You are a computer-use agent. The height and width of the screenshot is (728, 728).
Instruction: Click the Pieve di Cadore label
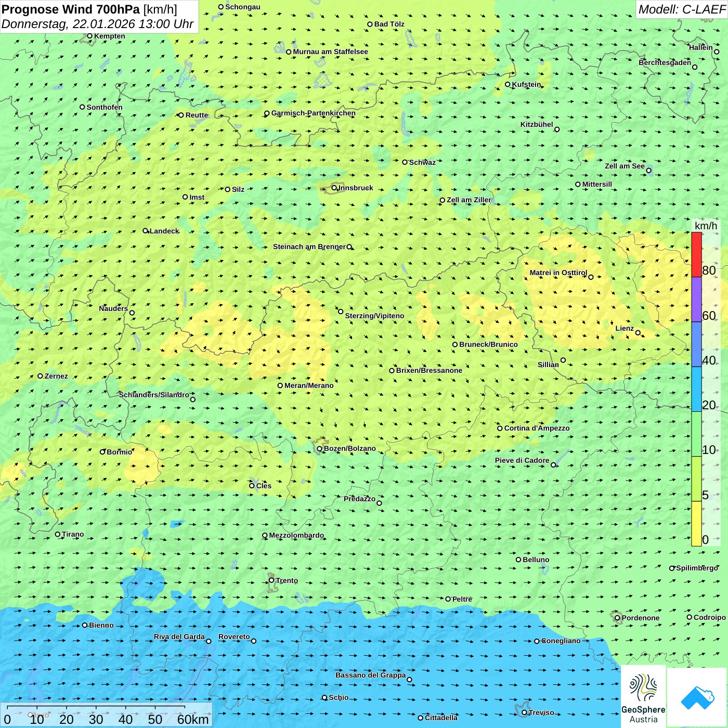pyautogui.click(x=522, y=460)
